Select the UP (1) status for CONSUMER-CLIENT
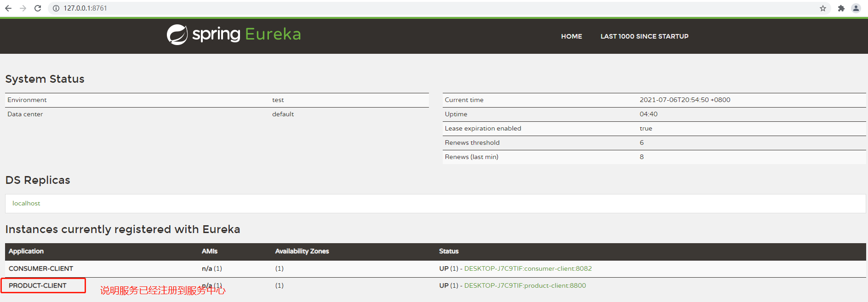Screen dimensions: 868x302 pos(449,268)
